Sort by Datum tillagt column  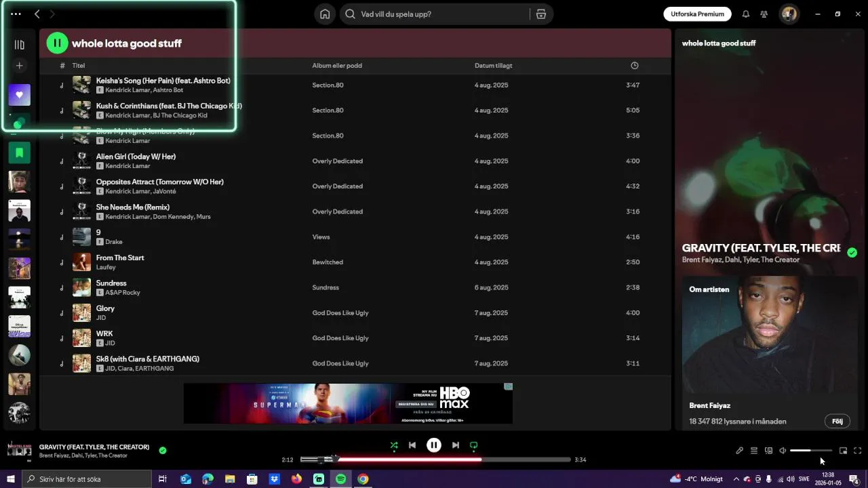click(x=493, y=66)
